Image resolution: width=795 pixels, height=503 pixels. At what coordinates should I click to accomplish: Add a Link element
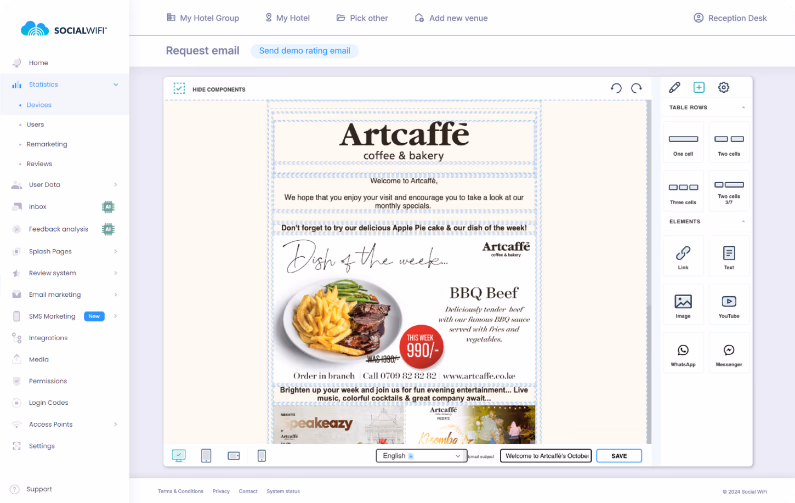click(x=683, y=256)
